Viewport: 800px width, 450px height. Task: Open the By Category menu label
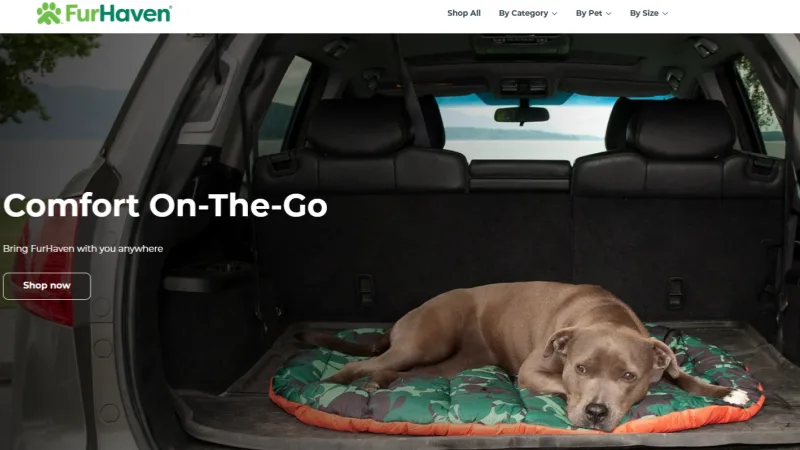coord(523,13)
